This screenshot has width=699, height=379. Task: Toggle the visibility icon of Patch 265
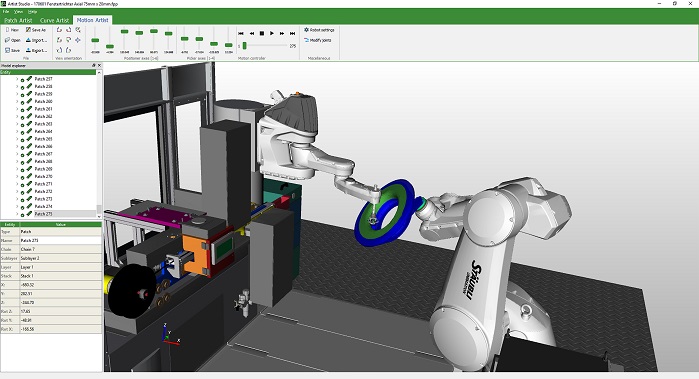coord(22,139)
